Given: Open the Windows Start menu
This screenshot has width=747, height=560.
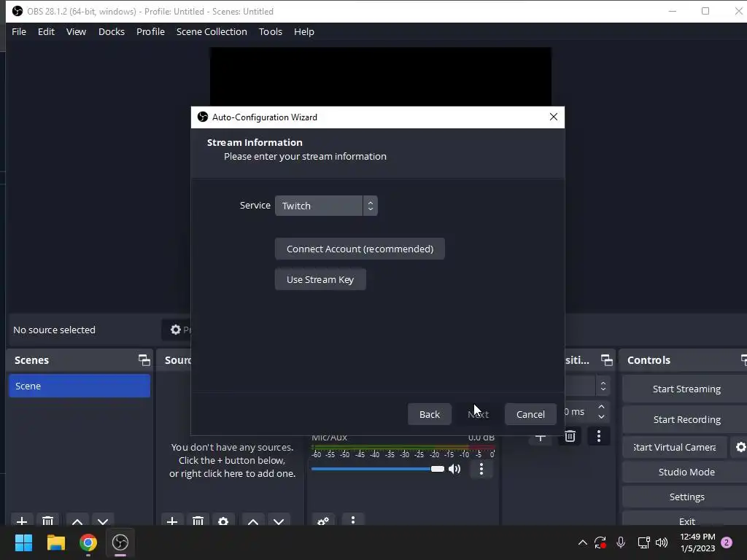Looking at the screenshot, I should coord(23,542).
